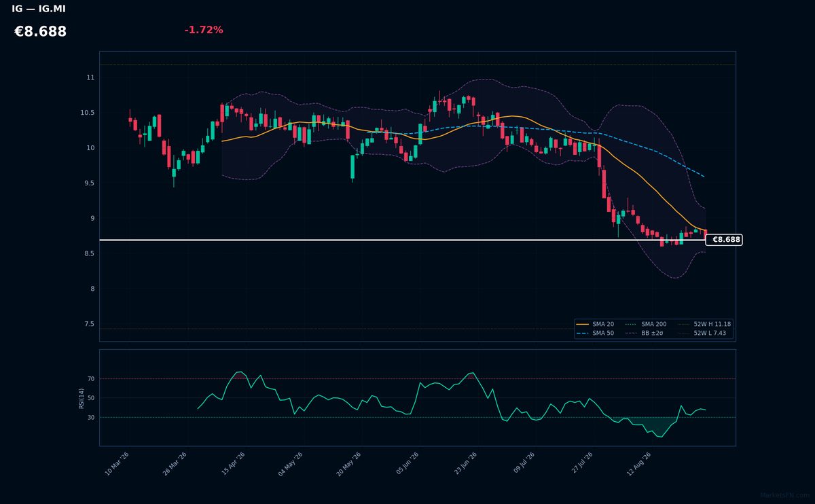
Task: Click the IG — IG.MI ticker title
Action: [39, 10]
